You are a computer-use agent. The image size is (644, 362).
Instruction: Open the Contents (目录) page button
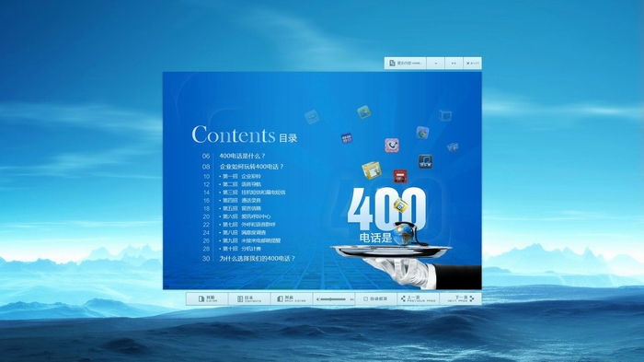[x=249, y=298]
